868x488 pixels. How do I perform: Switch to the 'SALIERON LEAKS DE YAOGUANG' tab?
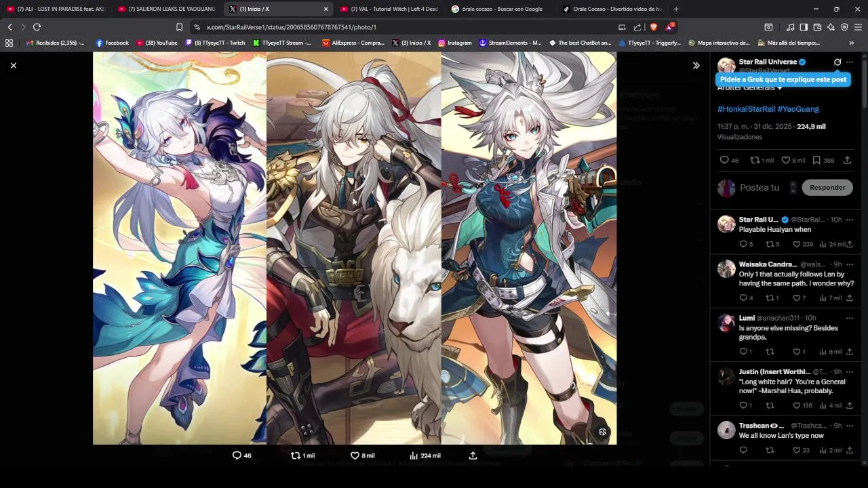(166, 9)
